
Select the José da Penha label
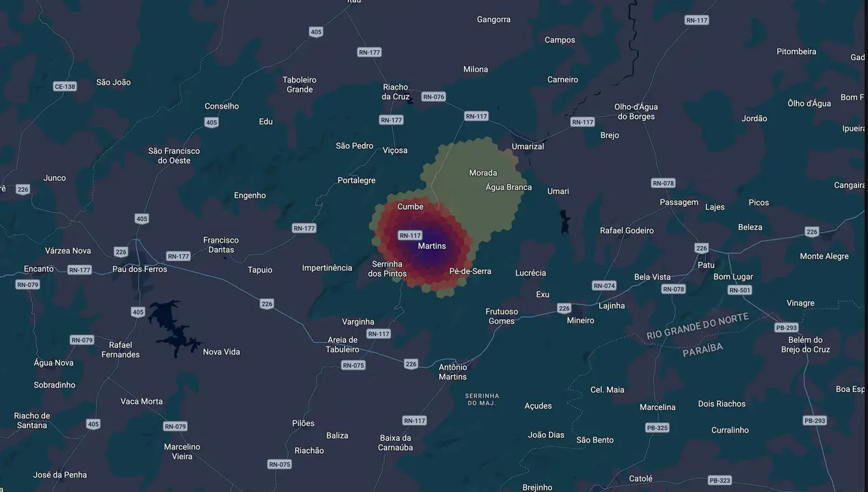(x=60, y=475)
